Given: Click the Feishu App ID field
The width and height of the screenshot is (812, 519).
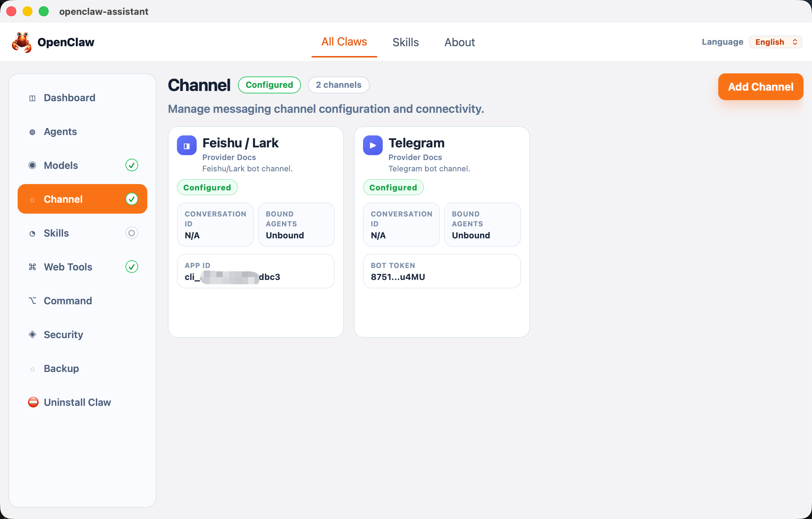Looking at the screenshot, I should point(256,271).
